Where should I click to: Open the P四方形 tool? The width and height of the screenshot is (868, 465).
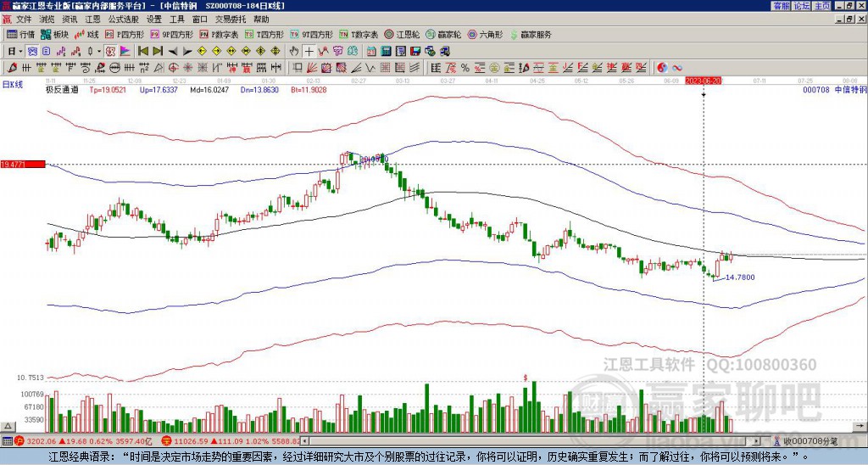click(125, 34)
